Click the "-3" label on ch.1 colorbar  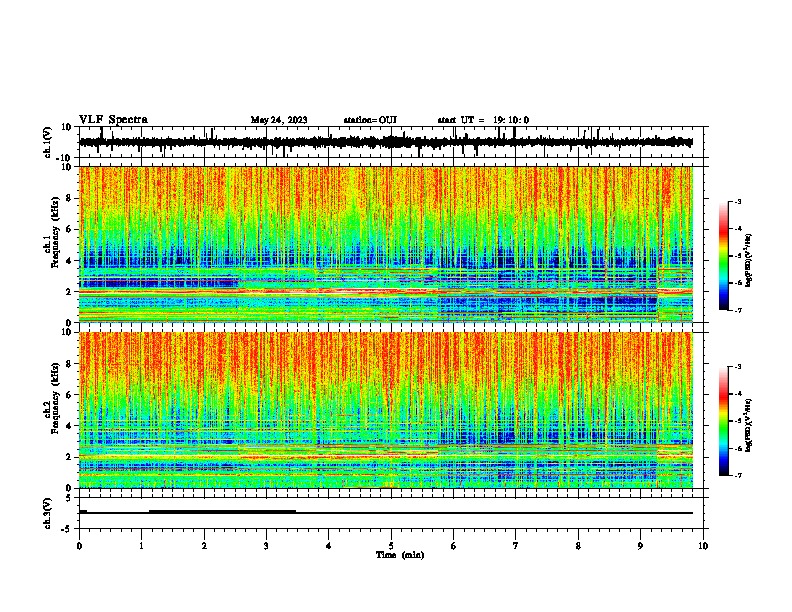[x=737, y=201]
